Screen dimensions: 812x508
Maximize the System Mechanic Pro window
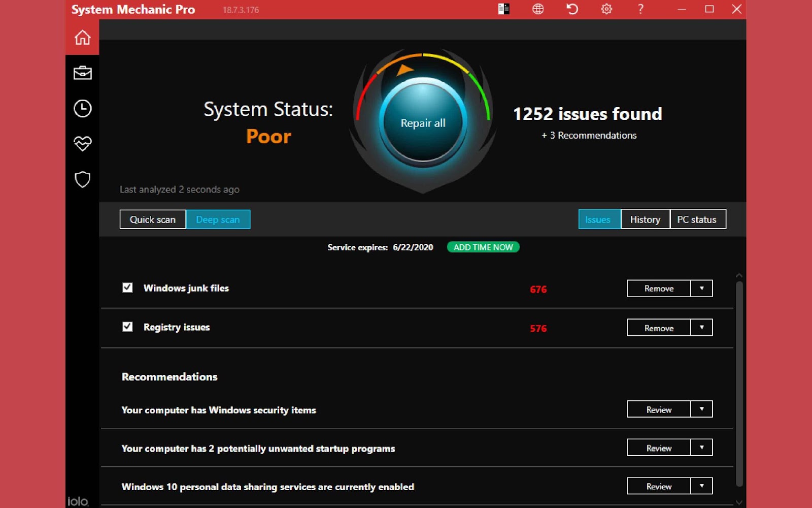(709, 9)
